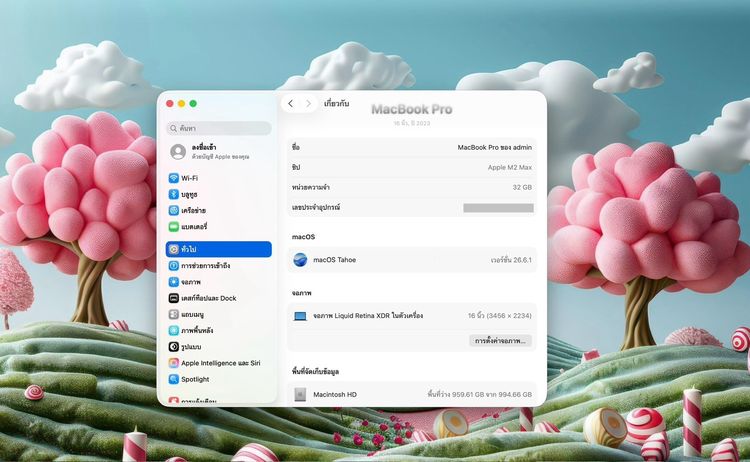Click the page title เกี่ยวกับ
Viewport: 750px width, 462px height.
pos(337,103)
